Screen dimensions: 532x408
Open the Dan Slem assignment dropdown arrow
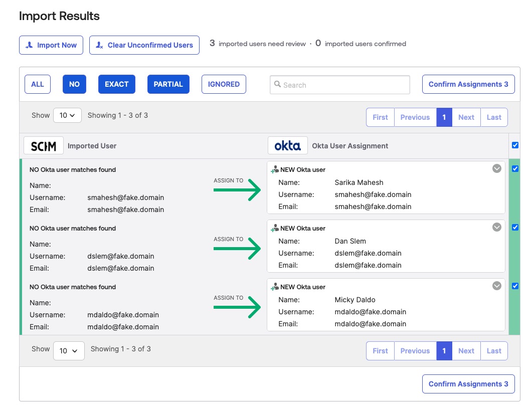(x=497, y=228)
